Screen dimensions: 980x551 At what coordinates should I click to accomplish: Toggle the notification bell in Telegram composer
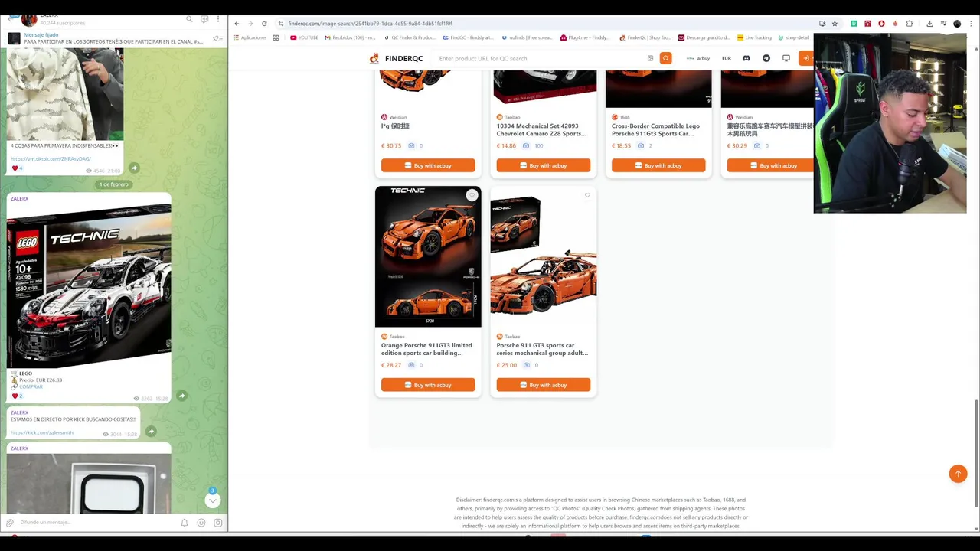(185, 523)
